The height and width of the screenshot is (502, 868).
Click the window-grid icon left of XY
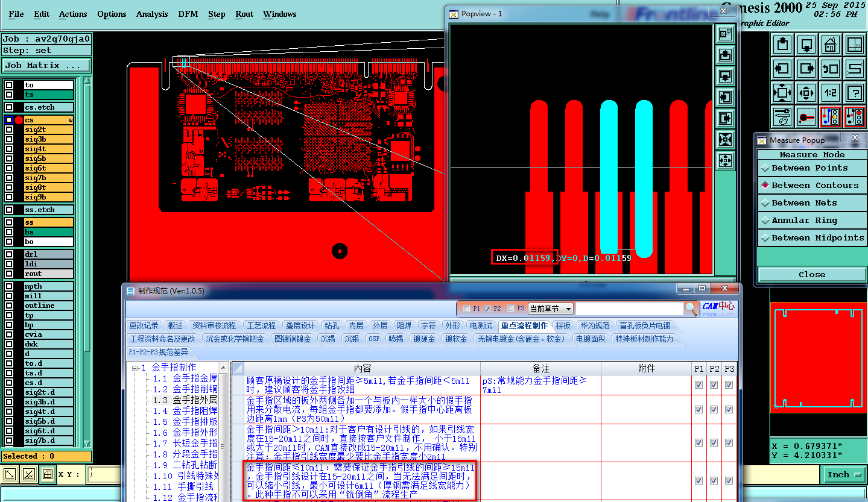47,475
